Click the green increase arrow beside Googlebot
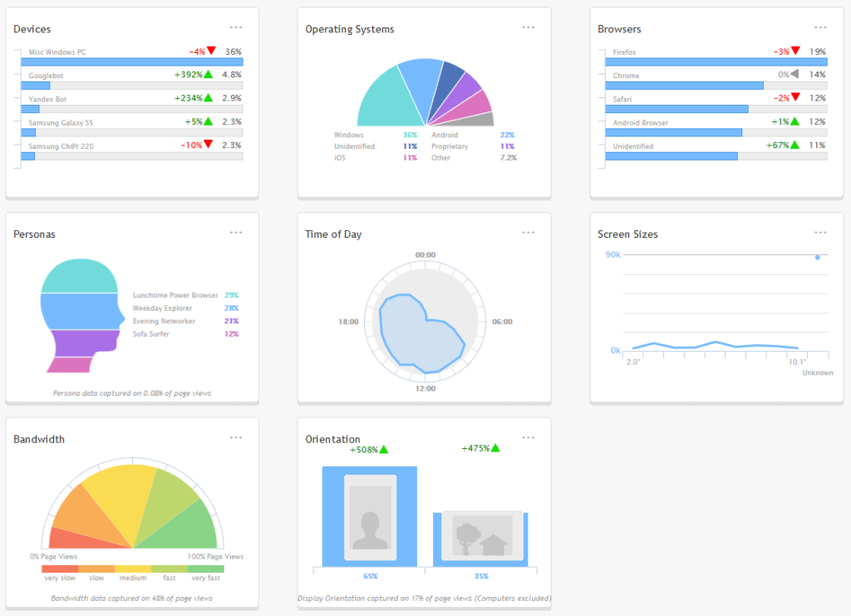 pyautogui.click(x=210, y=74)
